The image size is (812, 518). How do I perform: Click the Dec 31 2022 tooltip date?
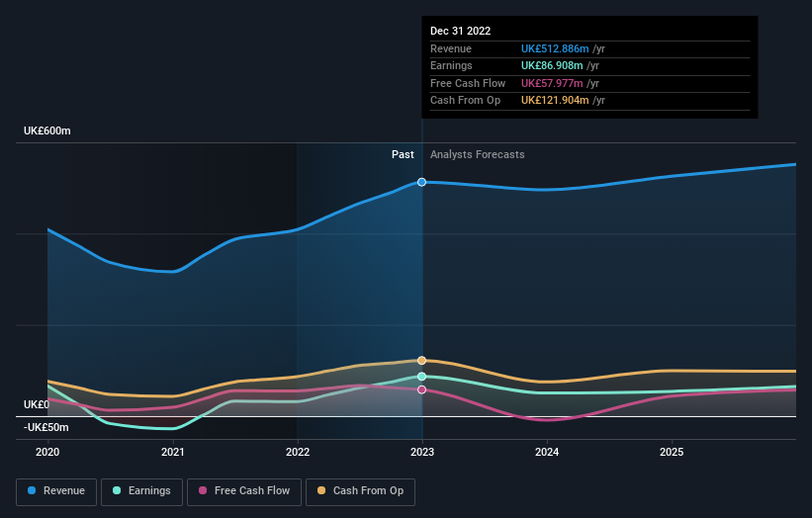460,31
